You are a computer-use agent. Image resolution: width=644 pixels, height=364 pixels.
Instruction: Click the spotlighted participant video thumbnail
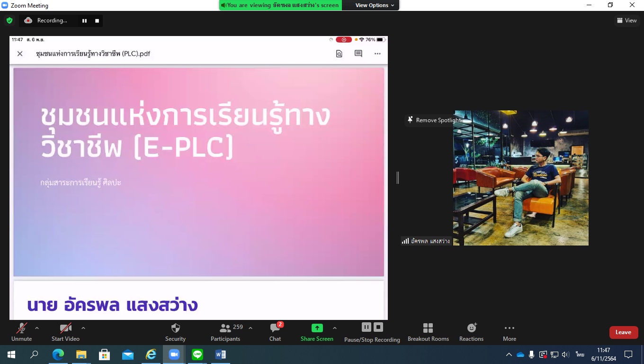click(x=521, y=178)
